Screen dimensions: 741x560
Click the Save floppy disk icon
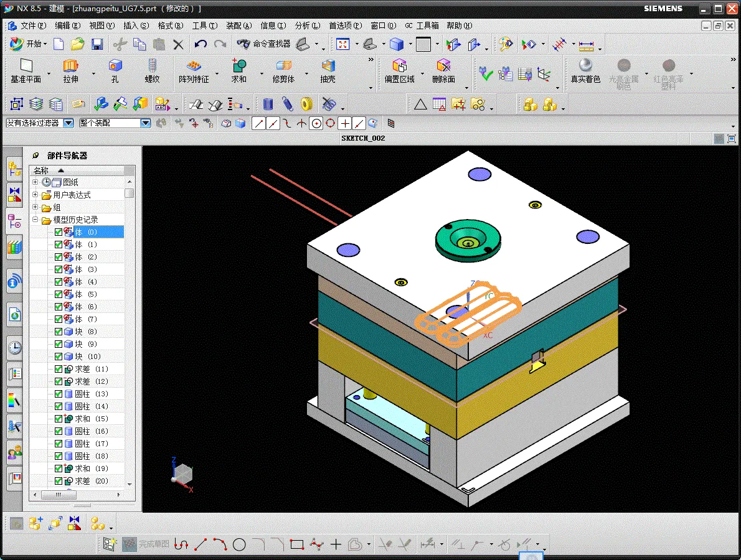[x=97, y=44]
